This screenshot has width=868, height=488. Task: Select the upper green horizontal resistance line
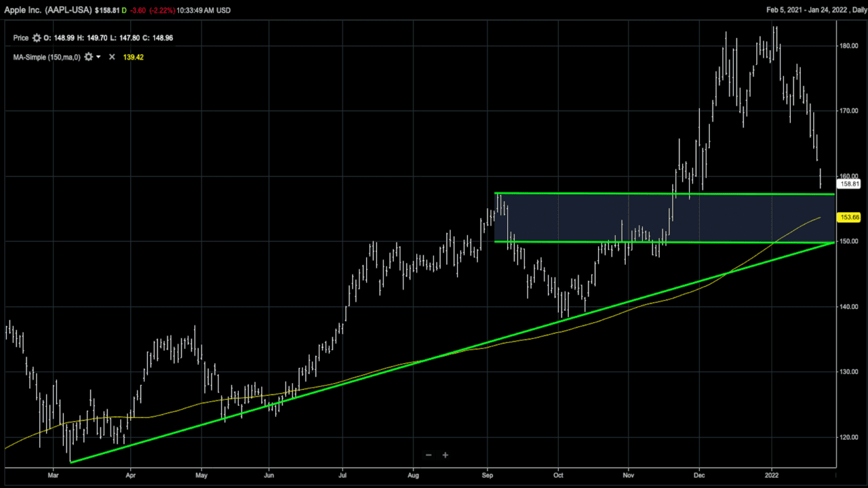point(610,194)
